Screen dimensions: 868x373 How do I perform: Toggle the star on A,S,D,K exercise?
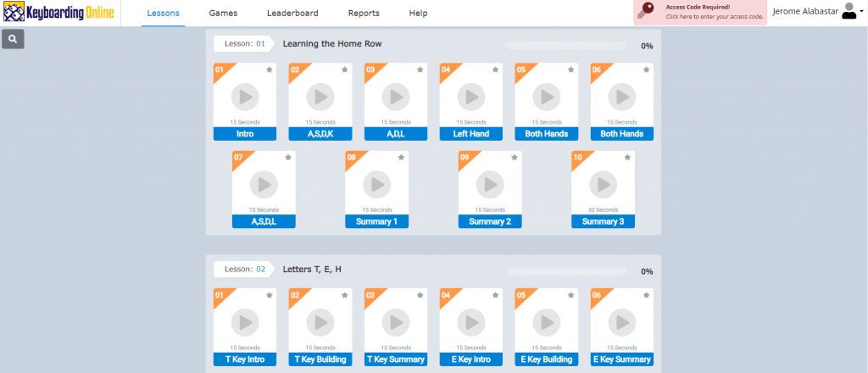click(345, 70)
